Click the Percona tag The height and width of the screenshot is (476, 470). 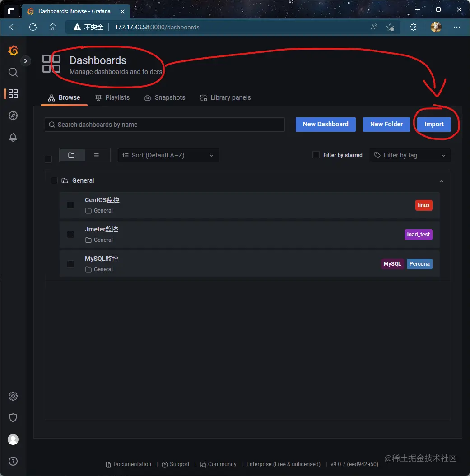pos(419,264)
